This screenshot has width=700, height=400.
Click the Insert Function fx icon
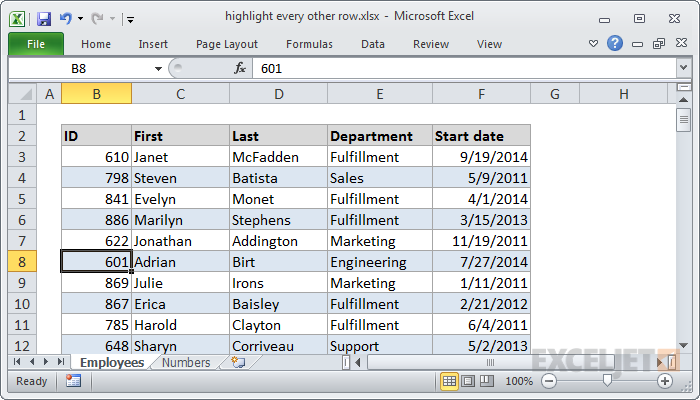coord(240,68)
